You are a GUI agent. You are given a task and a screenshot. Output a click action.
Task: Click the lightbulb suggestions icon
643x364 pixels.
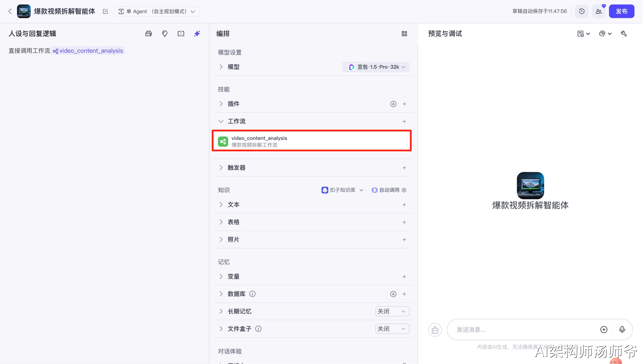coord(165,34)
